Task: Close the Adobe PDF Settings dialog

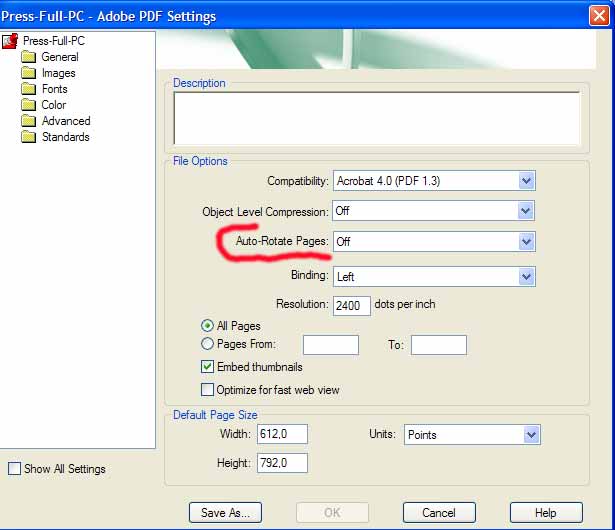Action: click(599, 16)
